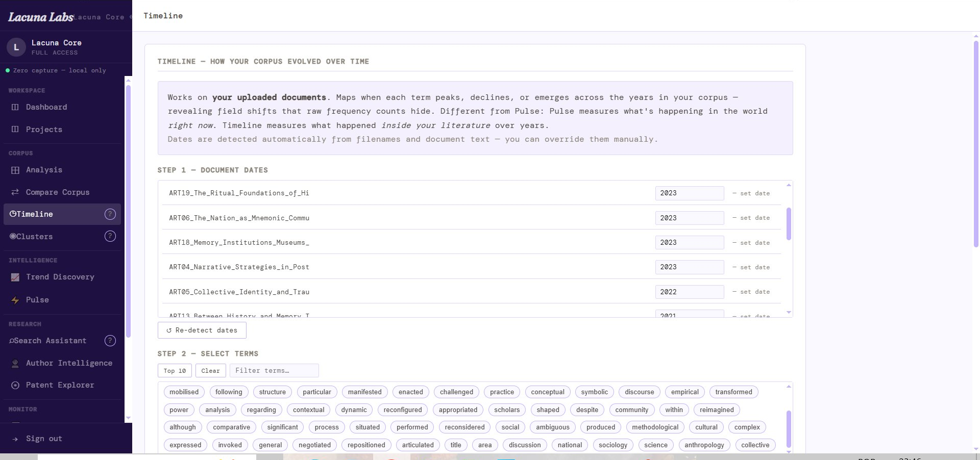Viewport: 980px width, 460px height.
Task: Click the Author Intelligence person icon
Action: (15, 363)
